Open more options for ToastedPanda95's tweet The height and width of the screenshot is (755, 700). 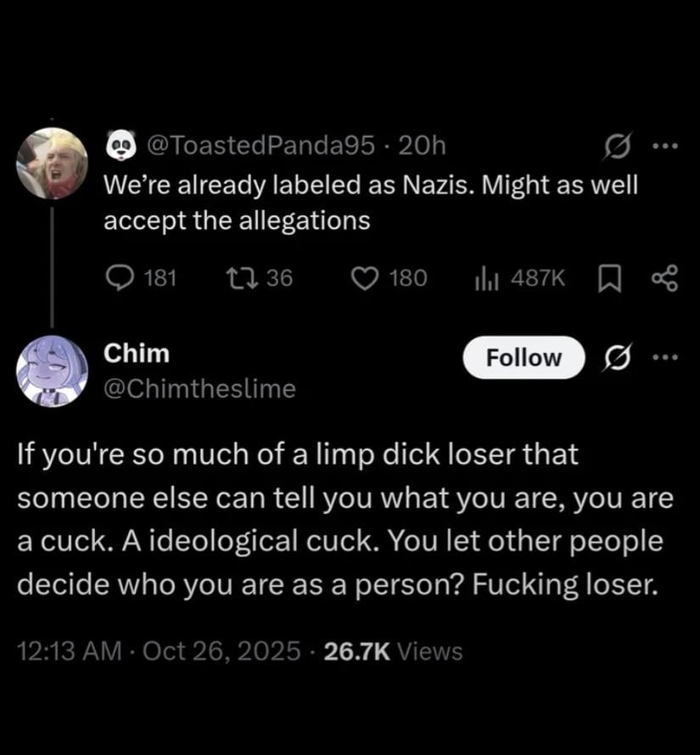[x=664, y=148]
